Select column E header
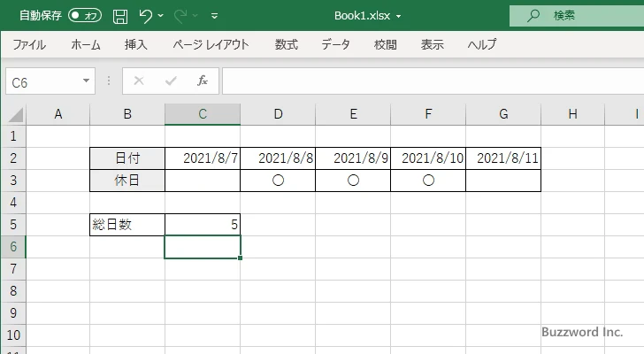This screenshot has height=354, width=644. pyautogui.click(x=353, y=114)
